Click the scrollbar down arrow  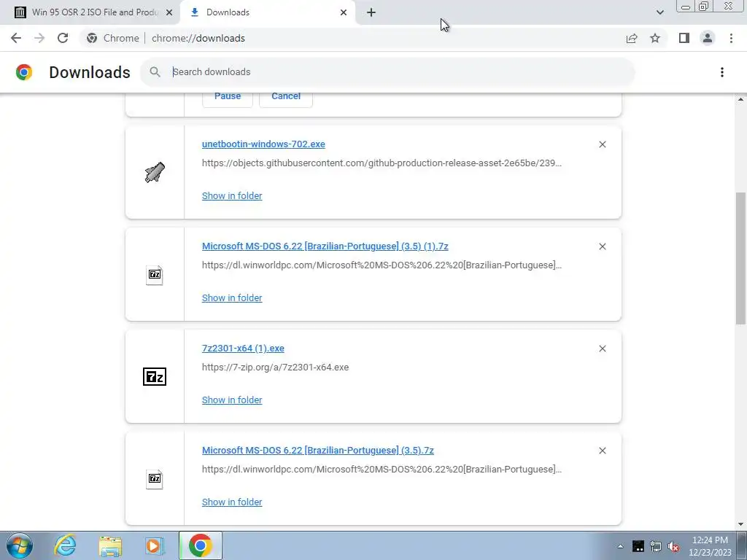pos(740,524)
